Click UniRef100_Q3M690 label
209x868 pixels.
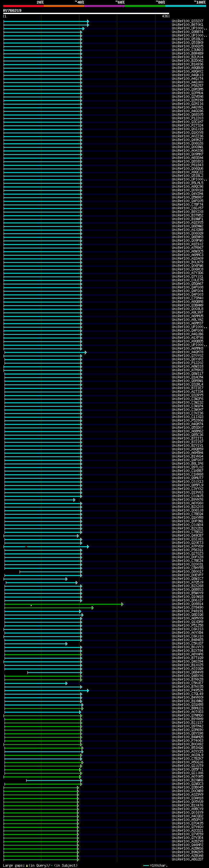187,730
